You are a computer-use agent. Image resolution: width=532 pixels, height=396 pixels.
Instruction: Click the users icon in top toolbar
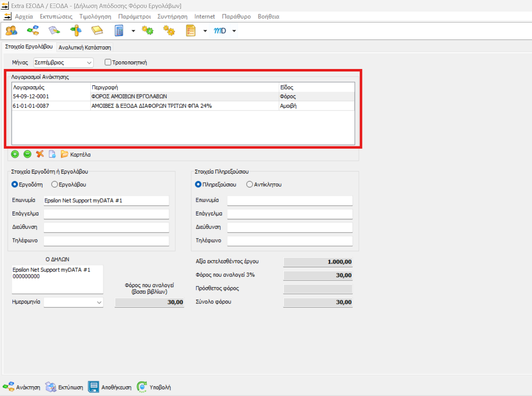11,31
